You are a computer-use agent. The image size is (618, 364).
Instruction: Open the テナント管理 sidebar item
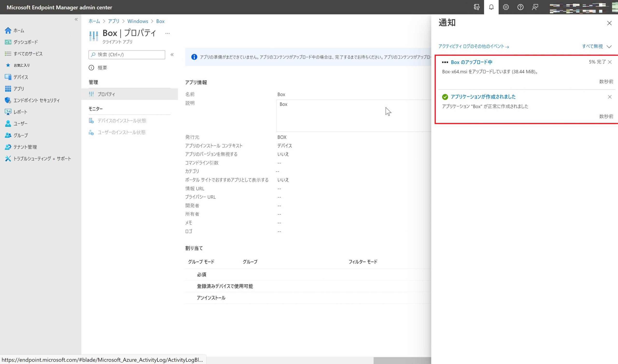(25, 147)
